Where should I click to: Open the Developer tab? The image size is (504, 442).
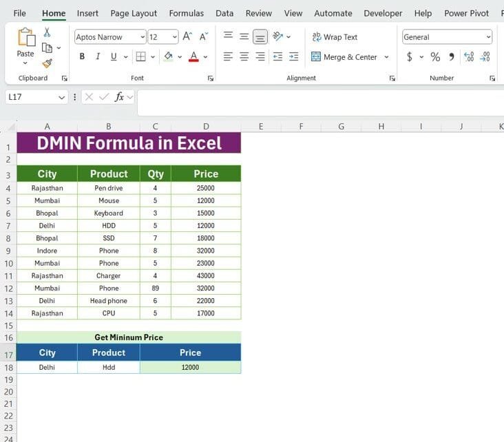pos(383,13)
